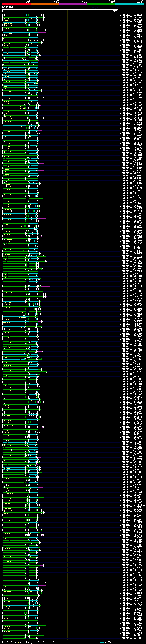Pick the UniRef100_Q0E7L3 label
Image resolution: width=146 pixels, height=644 pixels.
131,90
